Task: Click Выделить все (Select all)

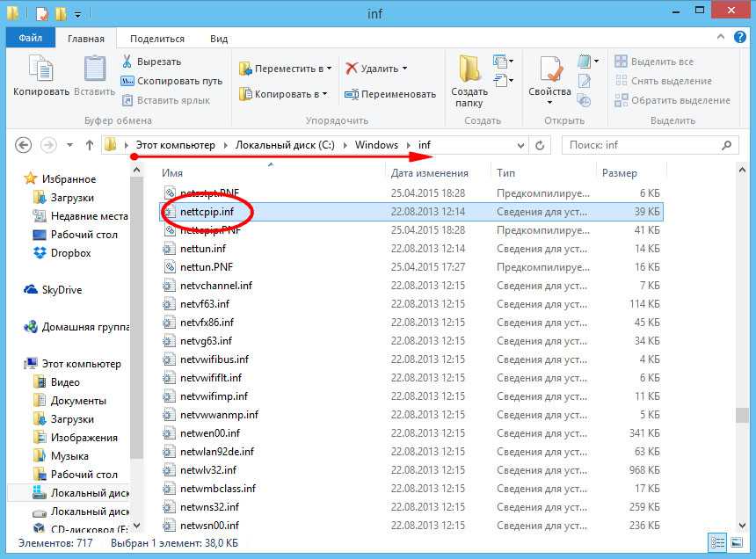Action: (661, 62)
